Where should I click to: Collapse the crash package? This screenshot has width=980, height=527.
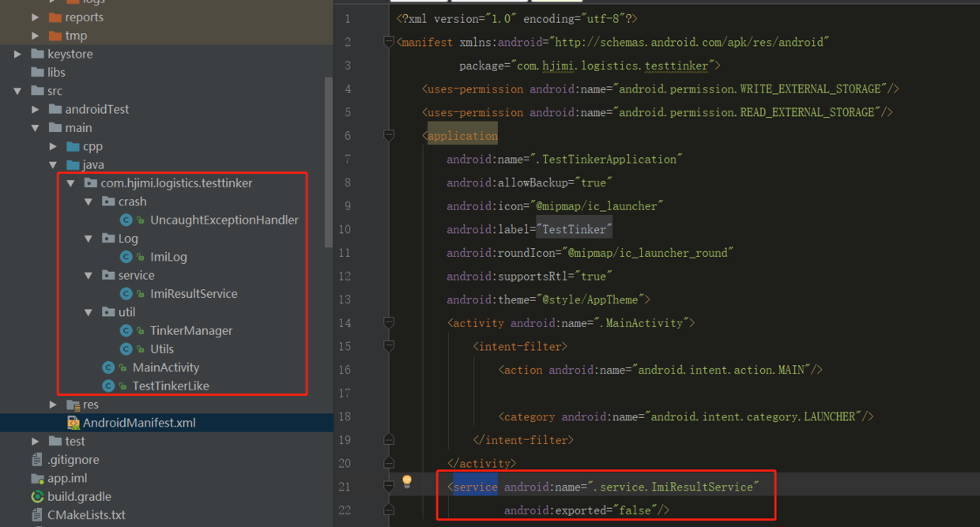click(x=89, y=201)
